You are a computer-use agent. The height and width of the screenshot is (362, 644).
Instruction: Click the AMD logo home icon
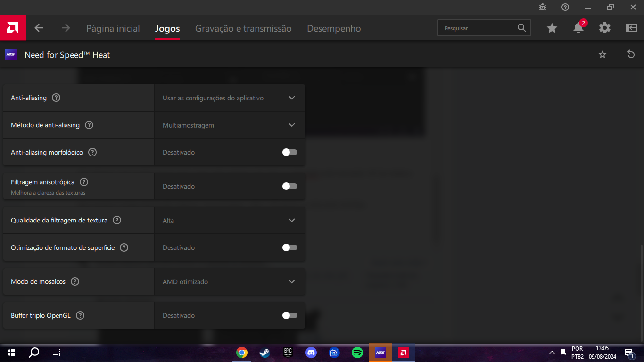13,28
